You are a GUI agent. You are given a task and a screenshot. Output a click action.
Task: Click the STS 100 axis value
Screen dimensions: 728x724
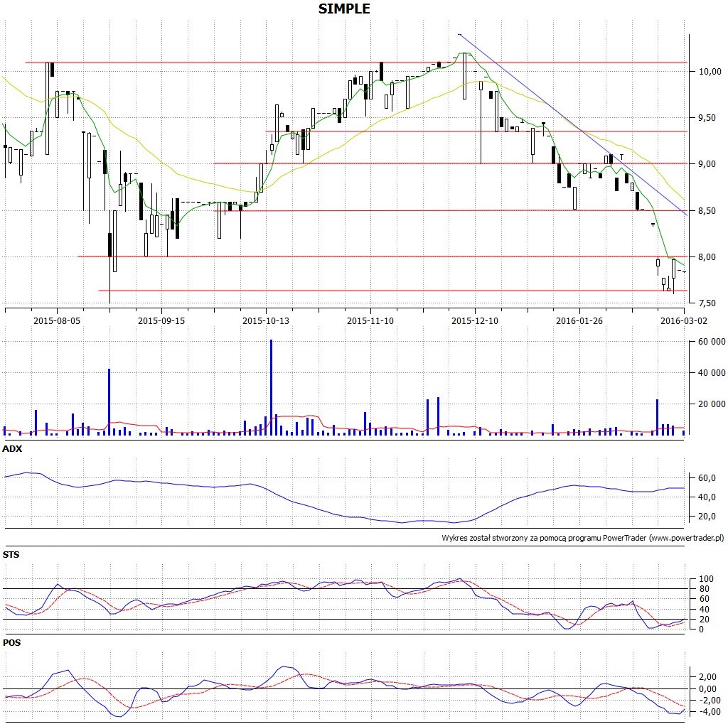[x=706, y=579]
